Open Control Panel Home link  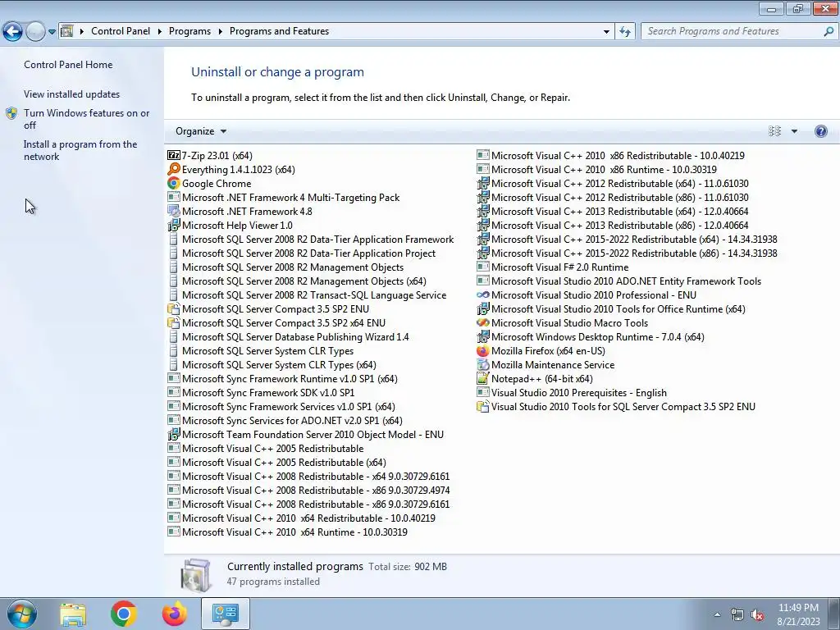68,64
